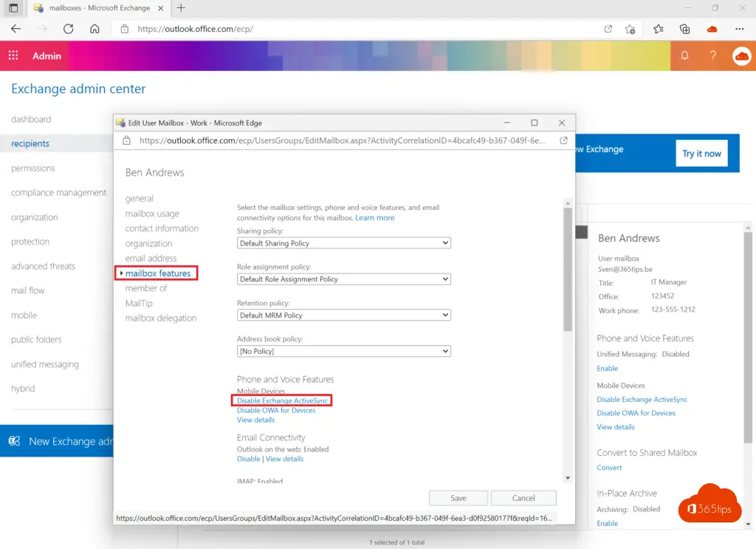Select MailTip section

139,303
